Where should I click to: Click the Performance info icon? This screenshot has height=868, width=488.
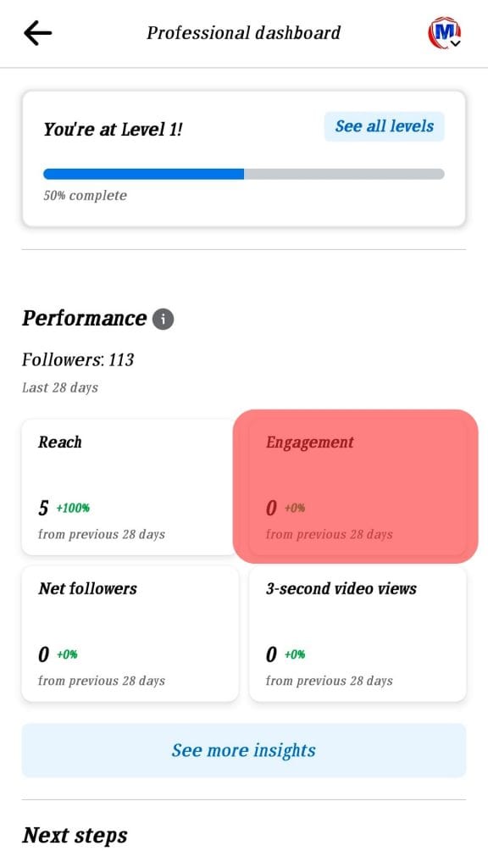click(163, 319)
